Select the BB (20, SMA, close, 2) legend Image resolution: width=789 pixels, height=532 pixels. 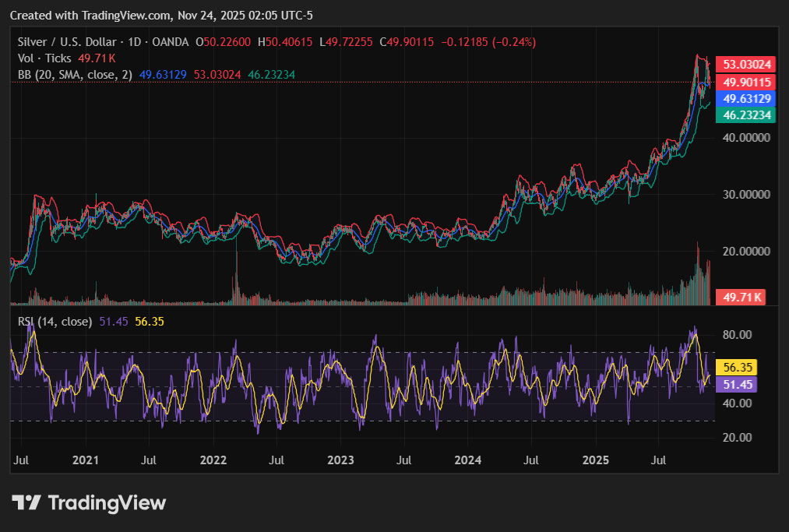(75, 75)
